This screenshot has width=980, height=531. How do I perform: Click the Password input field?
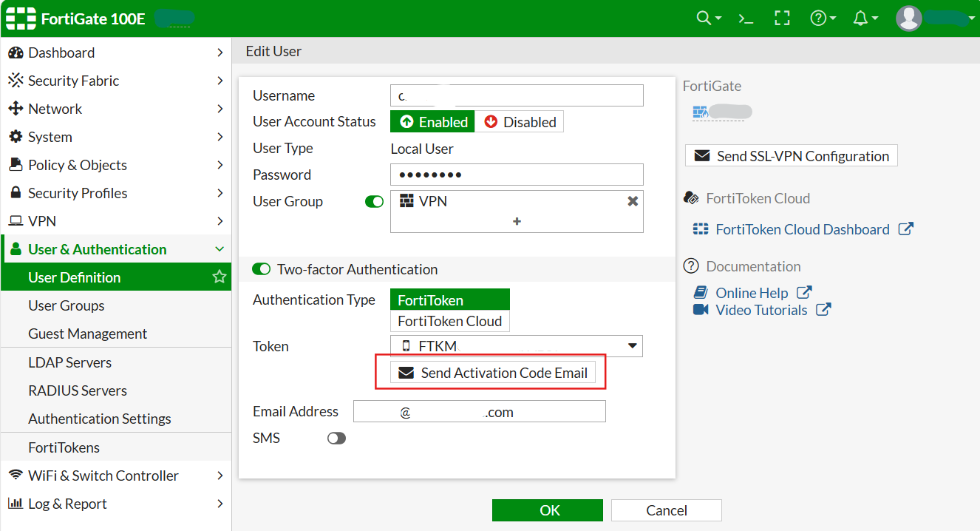coord(517,175)
